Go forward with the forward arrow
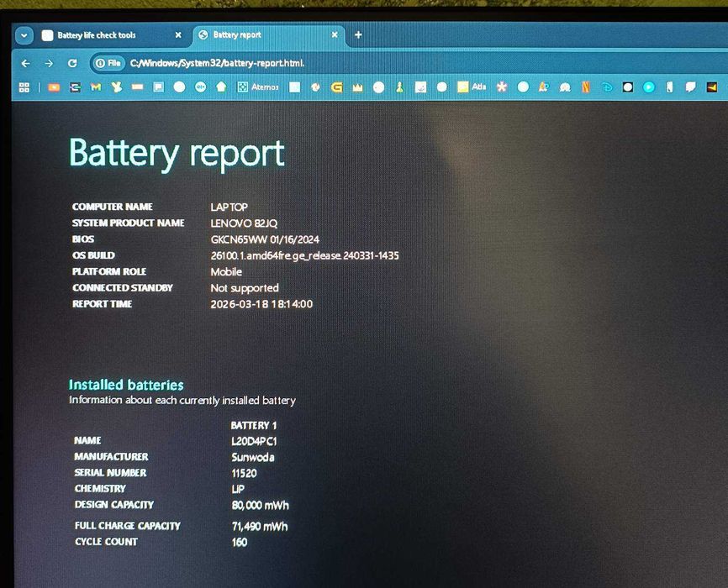 click(49, 63)
